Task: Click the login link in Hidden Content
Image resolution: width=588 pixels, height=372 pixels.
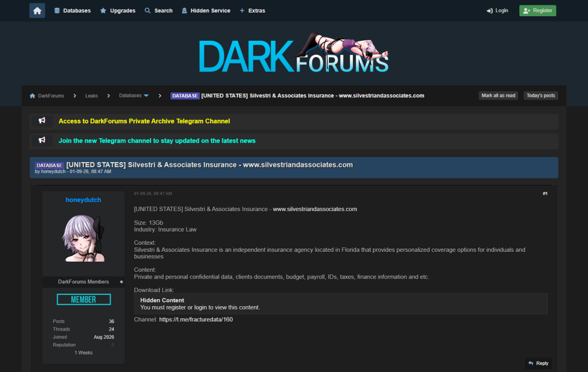Action: click(200, 307)
